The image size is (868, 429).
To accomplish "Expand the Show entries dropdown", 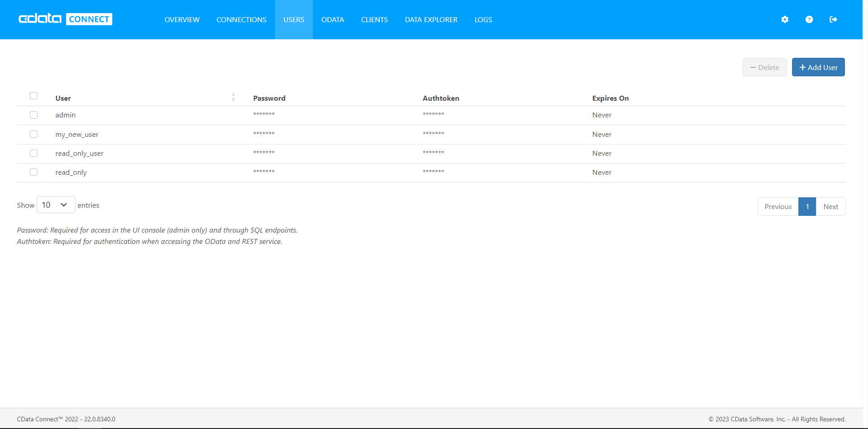I will (x=56, y=205).
